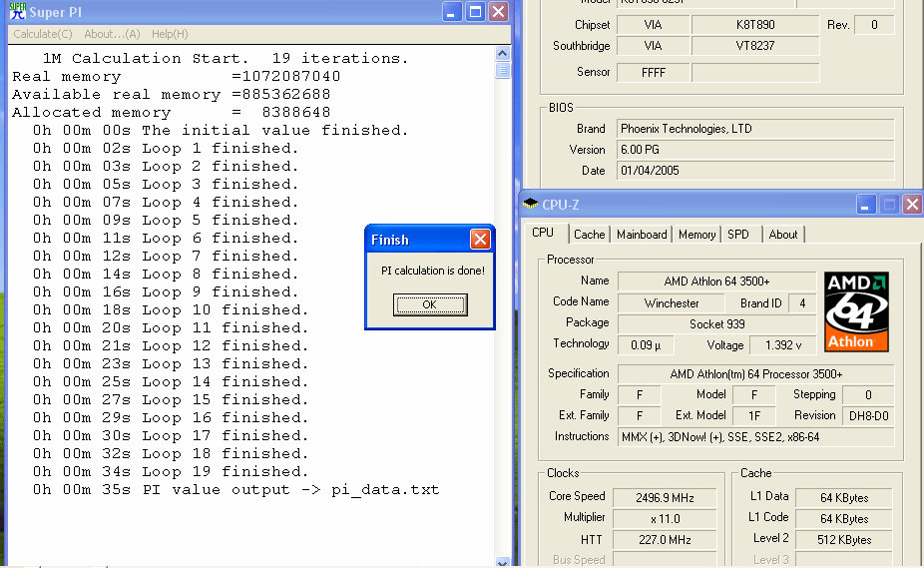Click the "Allocated memory = 8388648" line
The image size is (924, 568).
[171, 112]
